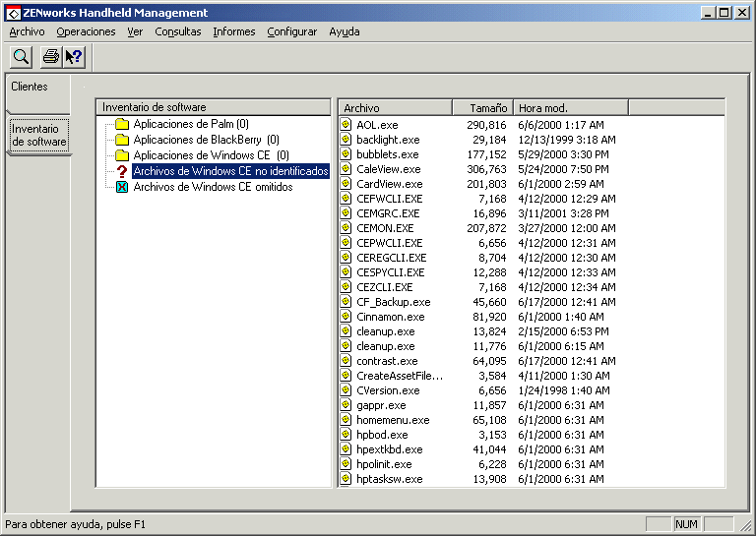This screenshot has width=756, height=536.
Task: Select the CEZCLI.EXE file name
Action: pos(385,287)
